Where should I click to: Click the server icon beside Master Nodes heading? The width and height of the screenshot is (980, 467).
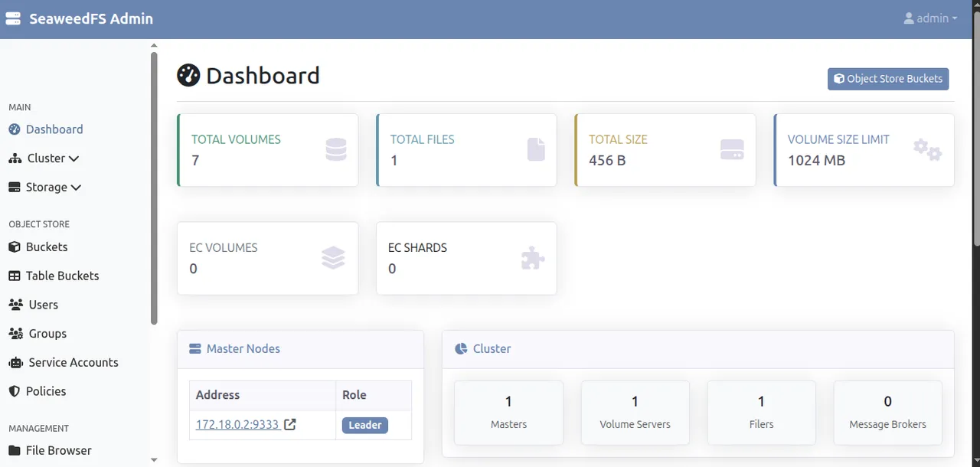coord(195,349)
